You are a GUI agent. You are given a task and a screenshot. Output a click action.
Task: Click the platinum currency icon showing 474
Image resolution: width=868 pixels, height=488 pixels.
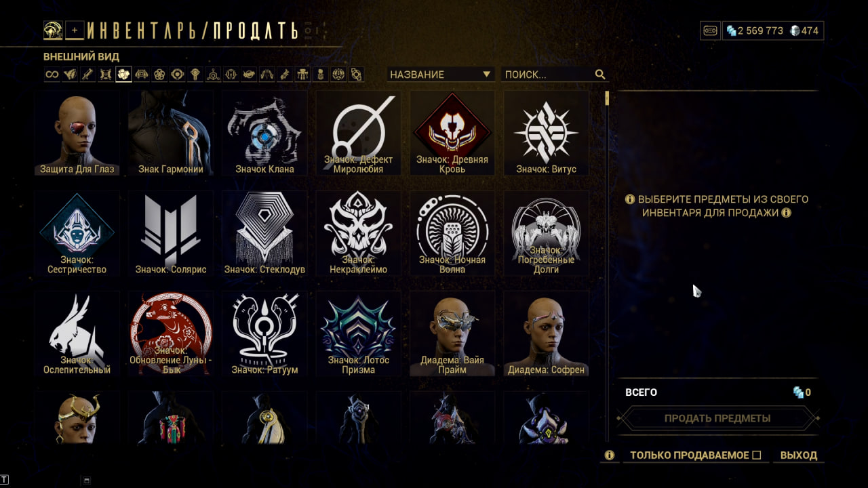pyautogui.click(x=795, y=30)
